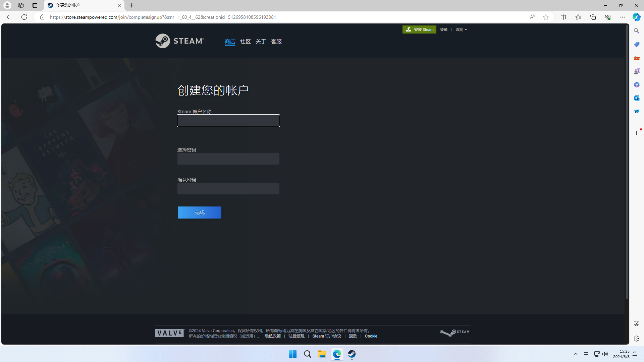Viewport: 644px width, 362px height.
Task: Open the 商店 store menu
Action: 230,42
